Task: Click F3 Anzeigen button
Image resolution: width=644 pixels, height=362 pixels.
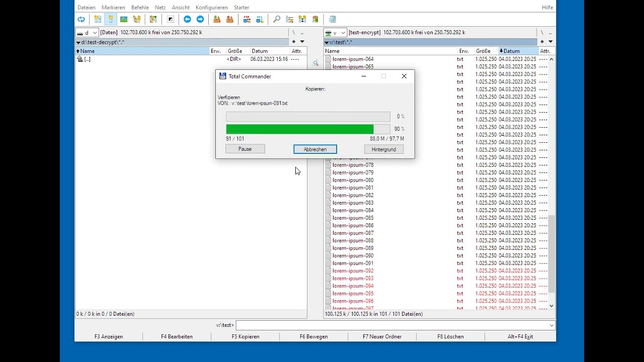Action: tap(109, 337)
